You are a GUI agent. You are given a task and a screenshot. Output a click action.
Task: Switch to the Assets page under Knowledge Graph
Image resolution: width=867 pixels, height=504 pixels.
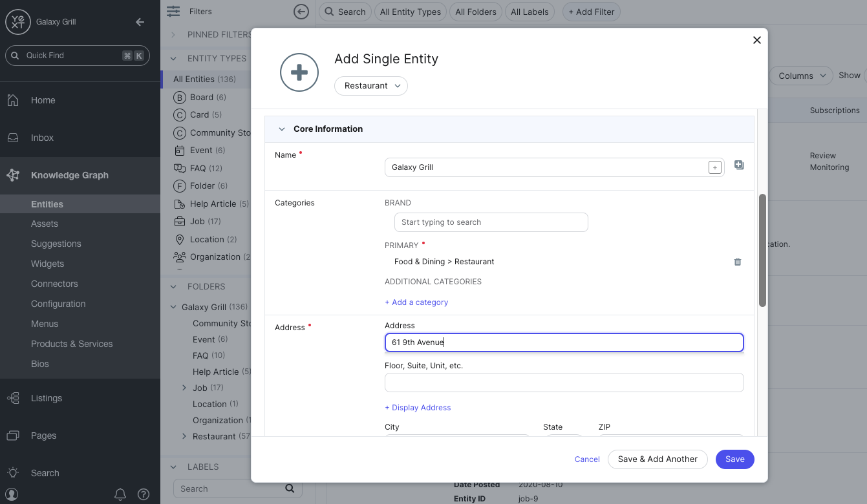click(45, 224)
